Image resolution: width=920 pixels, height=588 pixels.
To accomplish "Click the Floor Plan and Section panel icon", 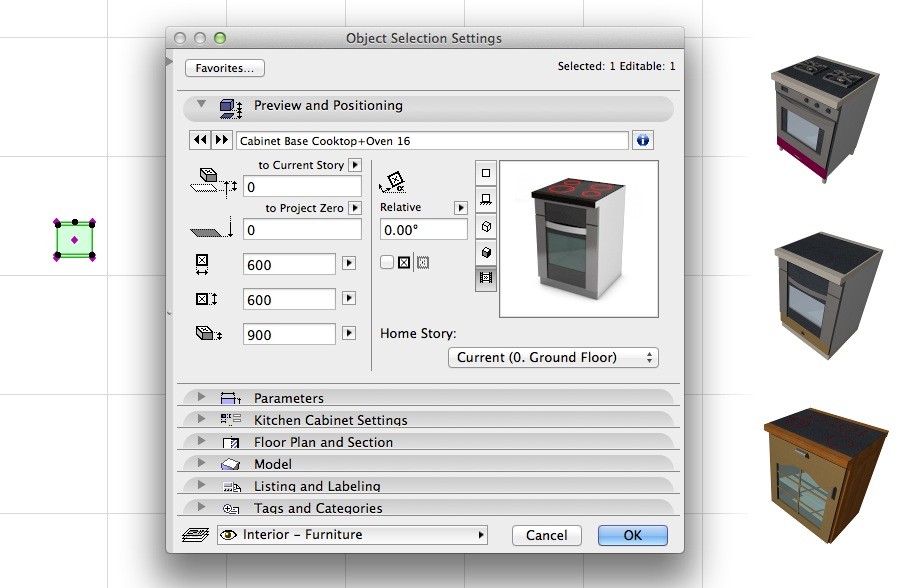I will pos(228,442).
